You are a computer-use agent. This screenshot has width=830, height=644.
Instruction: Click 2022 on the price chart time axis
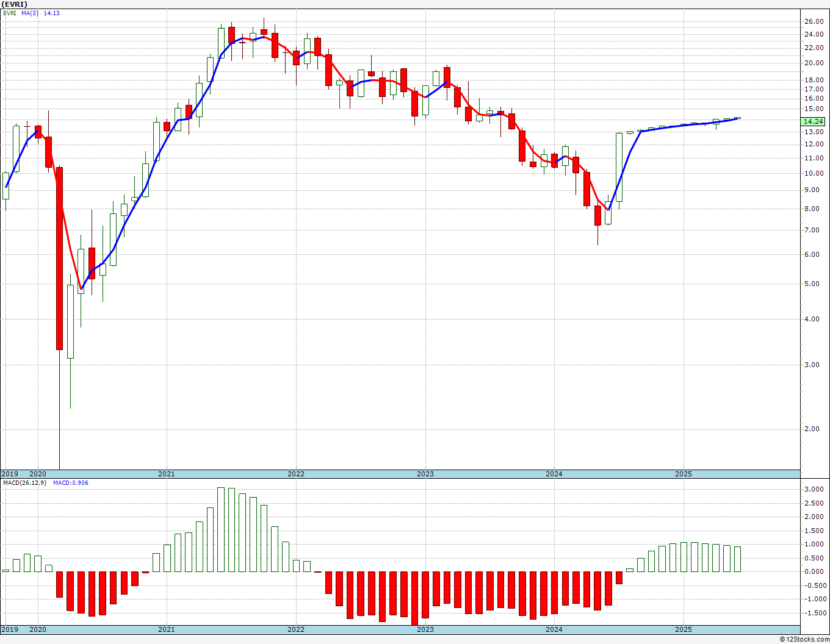pyautogui.click(x=296, y=474)
